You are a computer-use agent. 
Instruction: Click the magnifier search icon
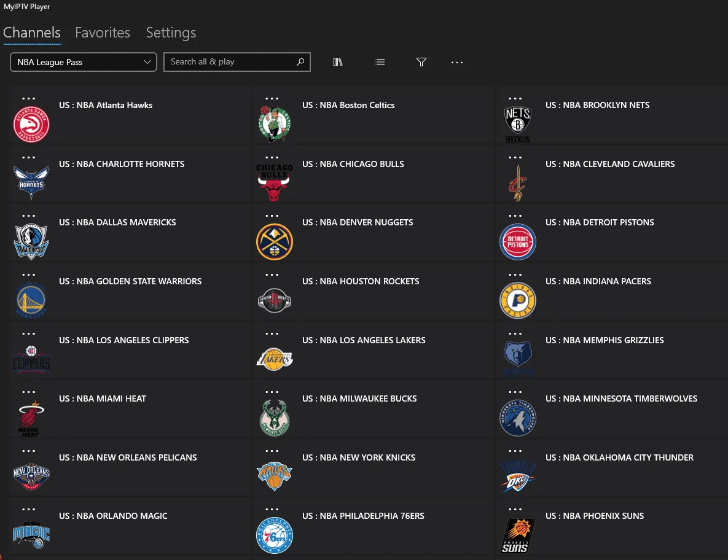click(x=300, y=61)
